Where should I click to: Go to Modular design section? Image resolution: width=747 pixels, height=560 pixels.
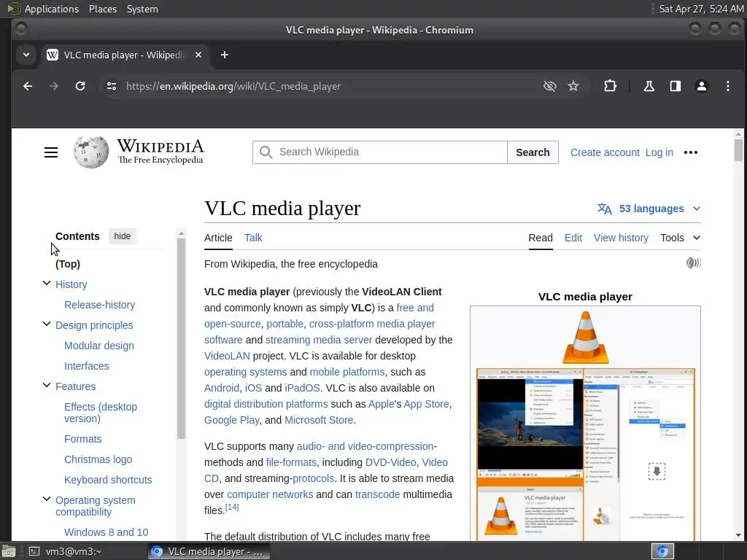pos(99,346)
